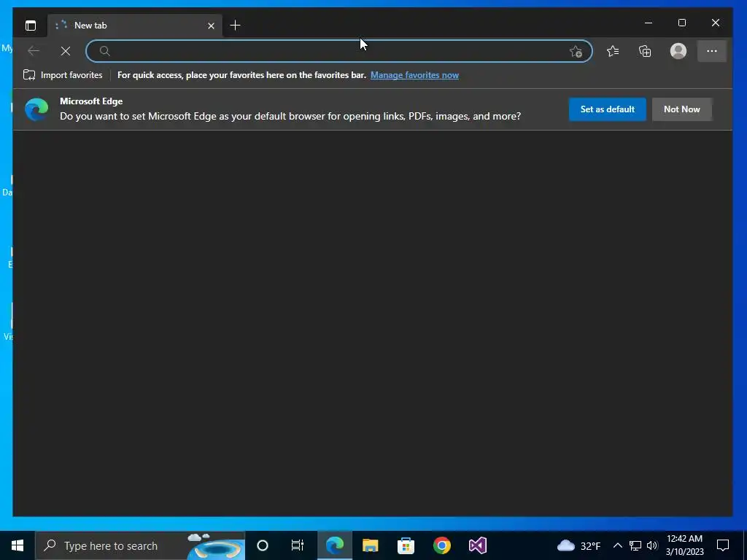
Task: Show hidden system tray icons
Action: click(x=617, y=545)
